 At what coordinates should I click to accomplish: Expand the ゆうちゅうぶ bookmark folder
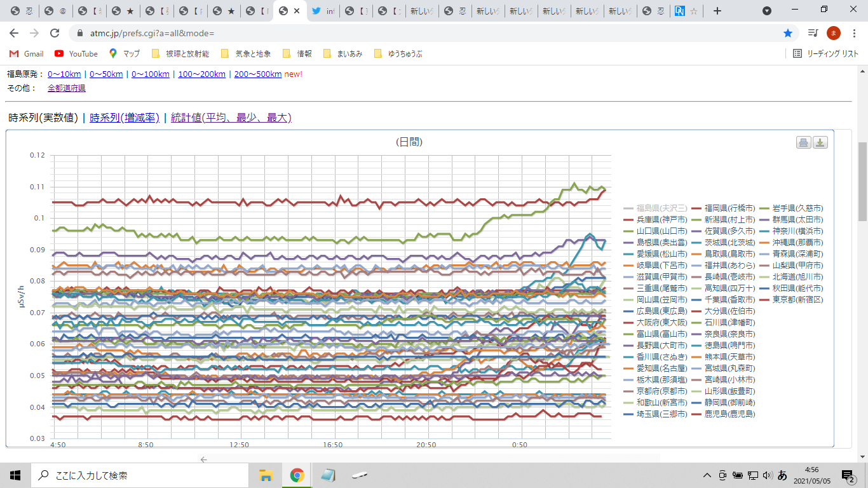point(398,54)
